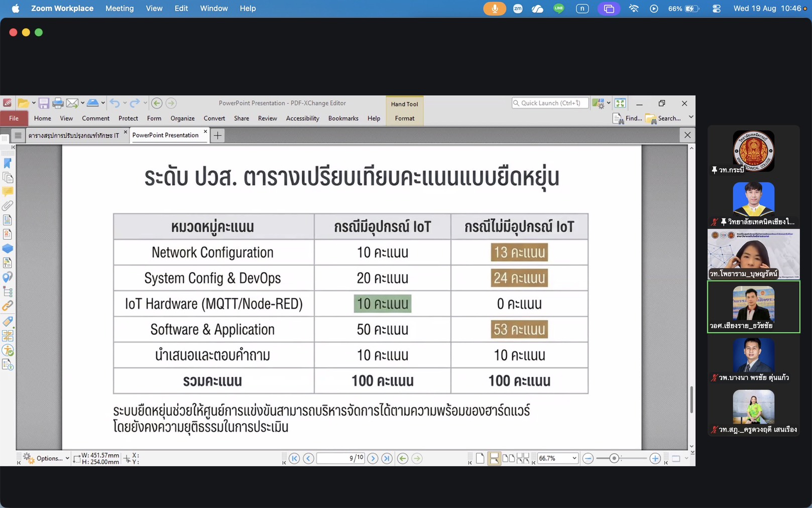Click the Find... button
The height and width of the screenshot is (508, 812).
click(x=627, y=118)
